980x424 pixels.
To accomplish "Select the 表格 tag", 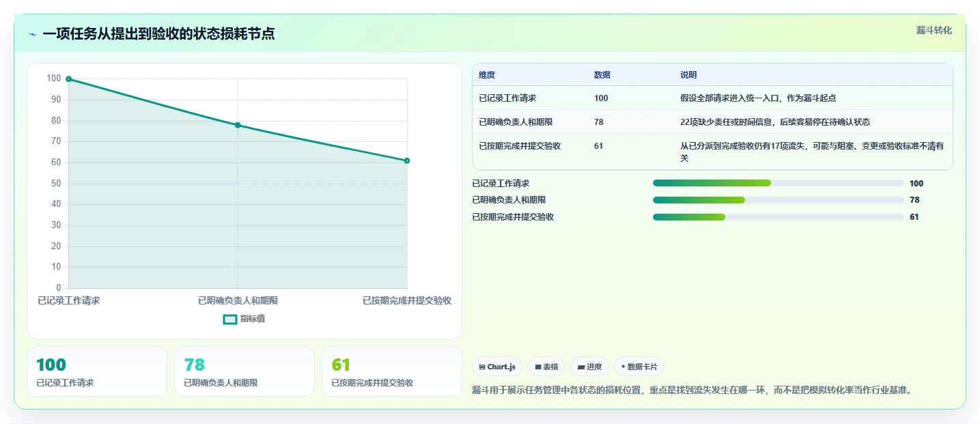I will [x=546, y=367].
